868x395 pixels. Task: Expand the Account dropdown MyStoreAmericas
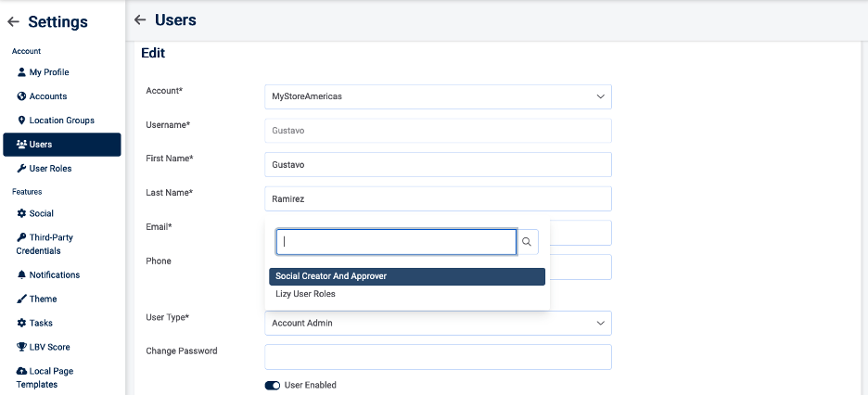pos(438,96)
